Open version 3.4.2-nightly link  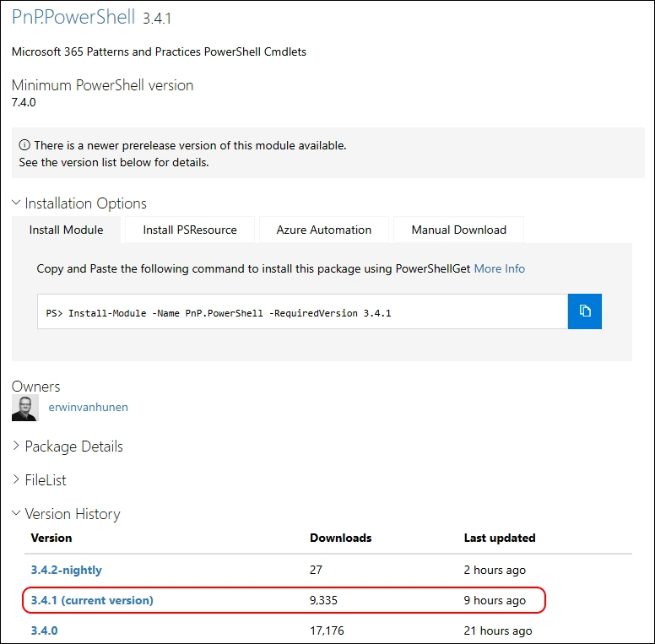coord(67,570)
